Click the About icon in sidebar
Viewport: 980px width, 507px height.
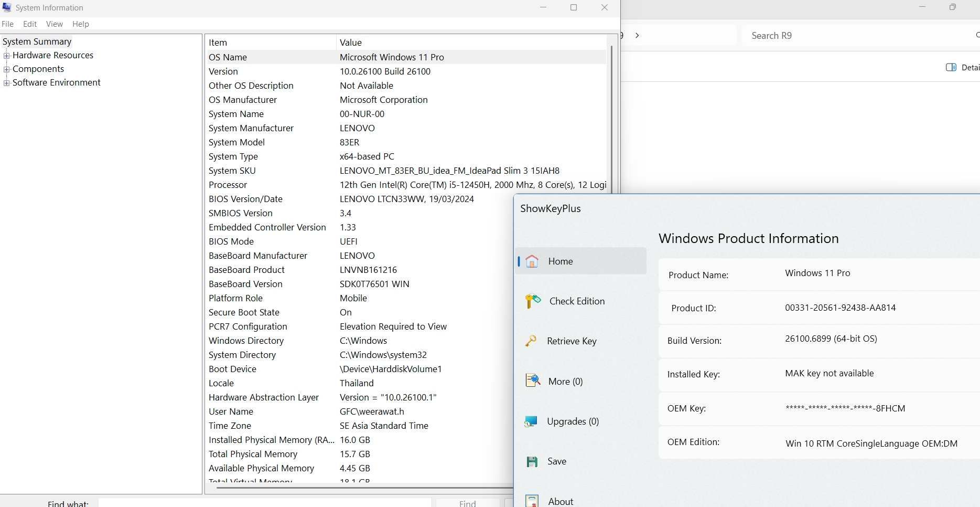point(532,501)
